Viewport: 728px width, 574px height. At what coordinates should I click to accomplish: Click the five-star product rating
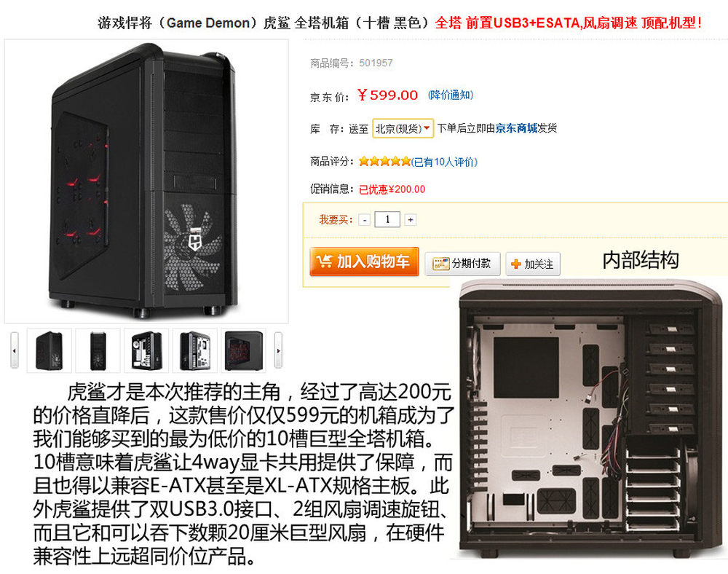pyautogui.click(x=384, y=162)
